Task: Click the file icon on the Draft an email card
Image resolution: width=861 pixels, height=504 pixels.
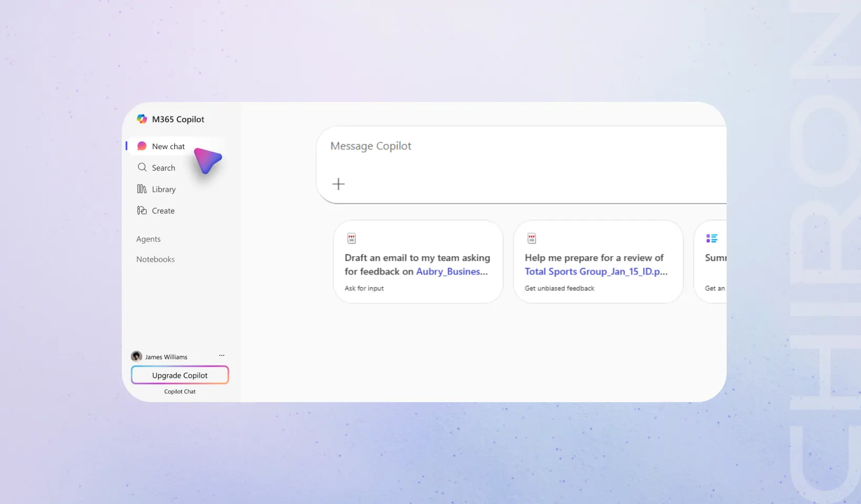Action: click(352, 239)
